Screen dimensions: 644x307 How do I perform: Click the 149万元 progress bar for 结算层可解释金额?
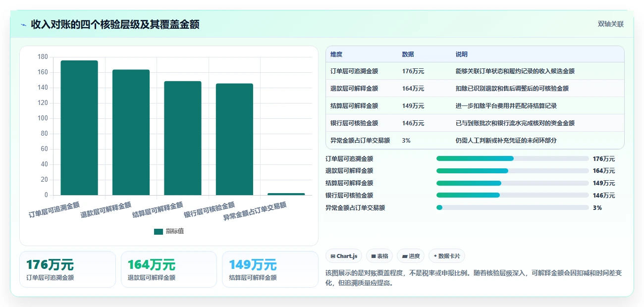coord(513,183)
